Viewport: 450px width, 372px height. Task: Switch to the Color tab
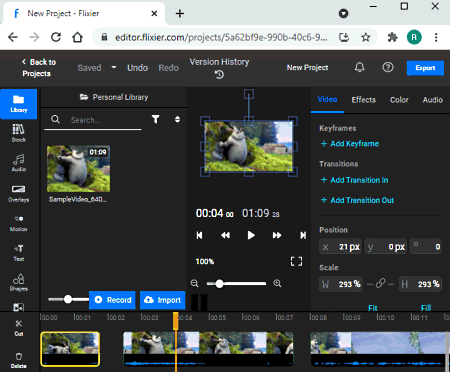[x=399, y=100]
